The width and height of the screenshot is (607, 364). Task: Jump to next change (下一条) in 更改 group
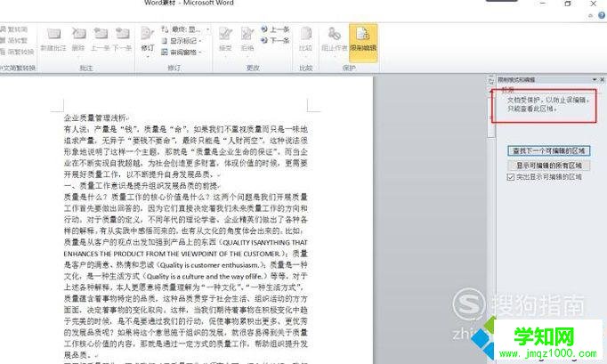(275, 40)
